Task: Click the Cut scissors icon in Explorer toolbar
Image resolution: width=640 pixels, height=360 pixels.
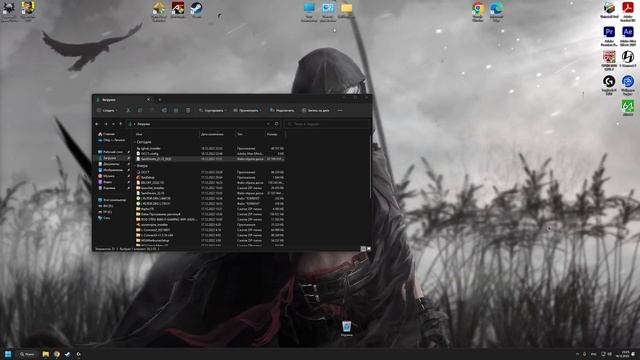Action: point(128,110)
